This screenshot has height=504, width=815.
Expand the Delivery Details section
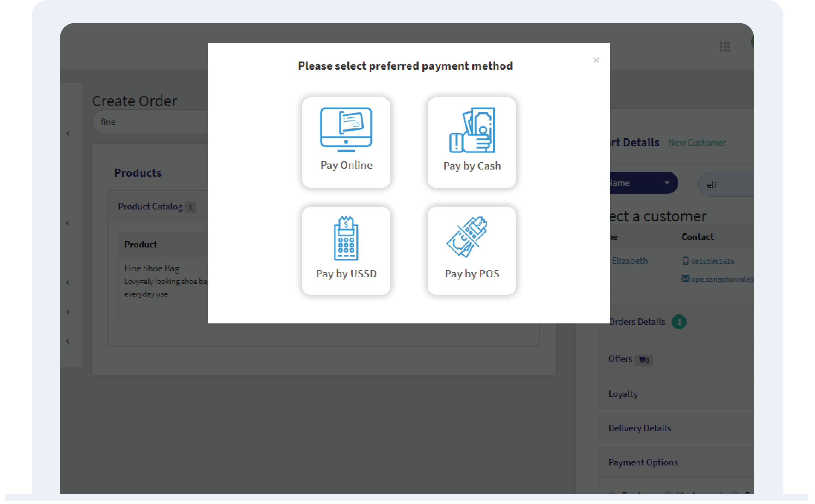676,428
